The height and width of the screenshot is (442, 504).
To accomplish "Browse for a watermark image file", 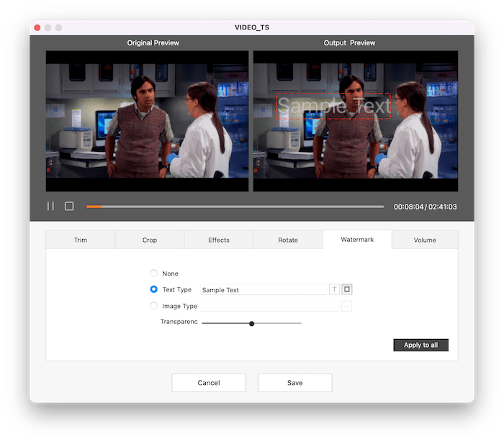I will (x=346, y=306).
